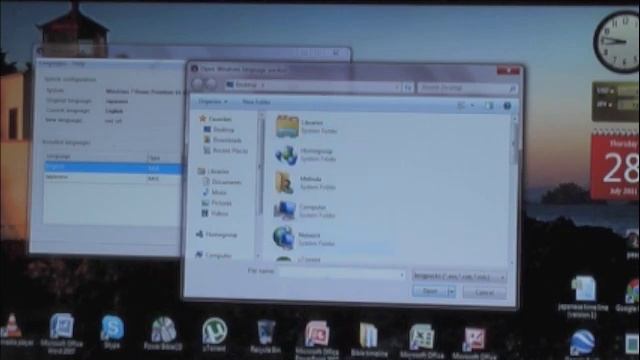640x360 pixels.
Task: Click the calendar gadget showing 28
Action: coord(616,164)
